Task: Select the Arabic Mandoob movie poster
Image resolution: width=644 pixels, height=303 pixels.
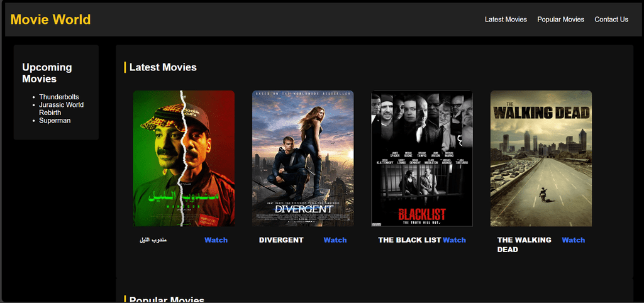Action: tap(184, 158)
